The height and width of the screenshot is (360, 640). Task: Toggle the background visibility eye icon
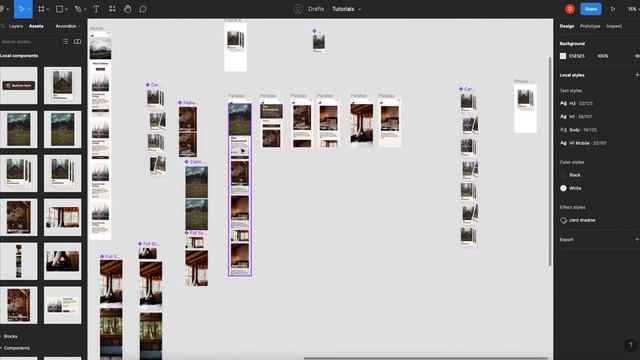[637, 56]
